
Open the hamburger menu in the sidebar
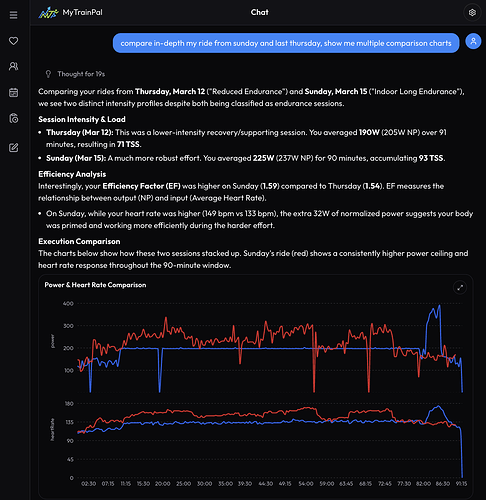(x=13, y=15)
